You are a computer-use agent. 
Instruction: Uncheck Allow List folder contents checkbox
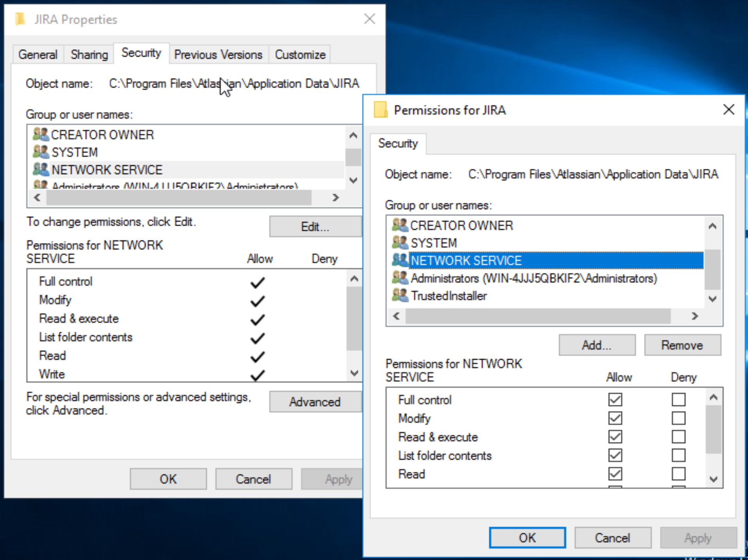pos(615,455)
